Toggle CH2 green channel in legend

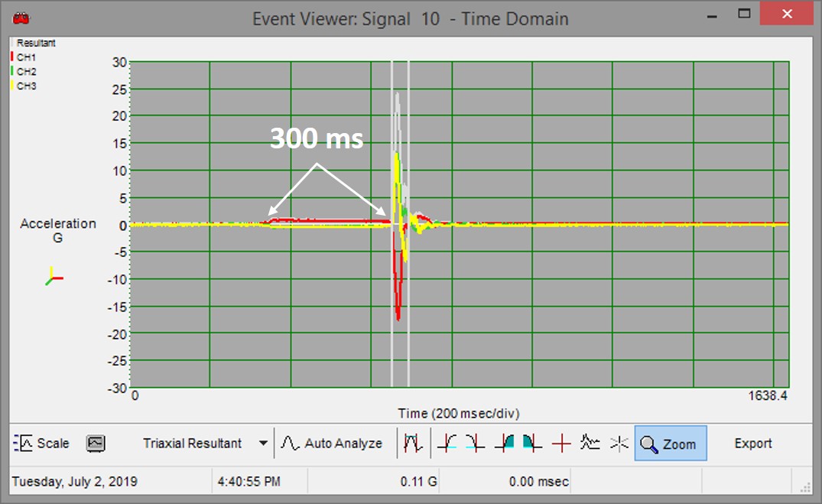[23, 71]
